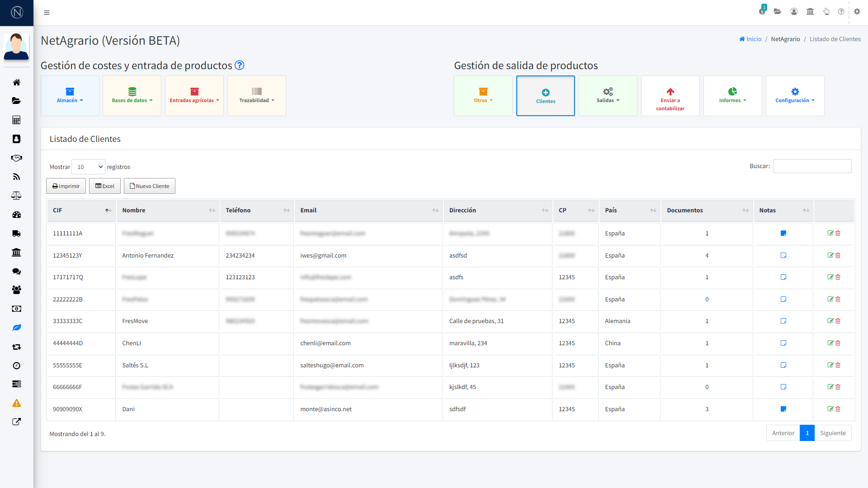Click the green leaf NetAgrario sidebar icon
The image size is (868, 488).
(16, 328)
